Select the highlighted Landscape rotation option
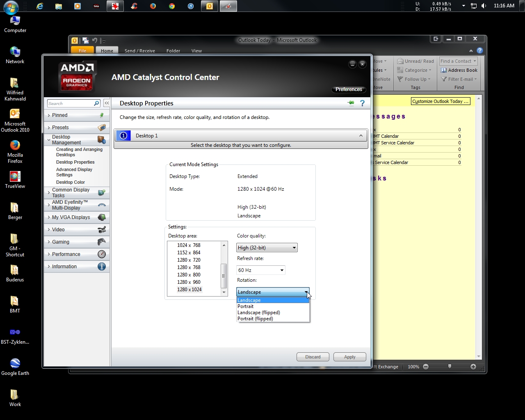 tap(273, 300)
